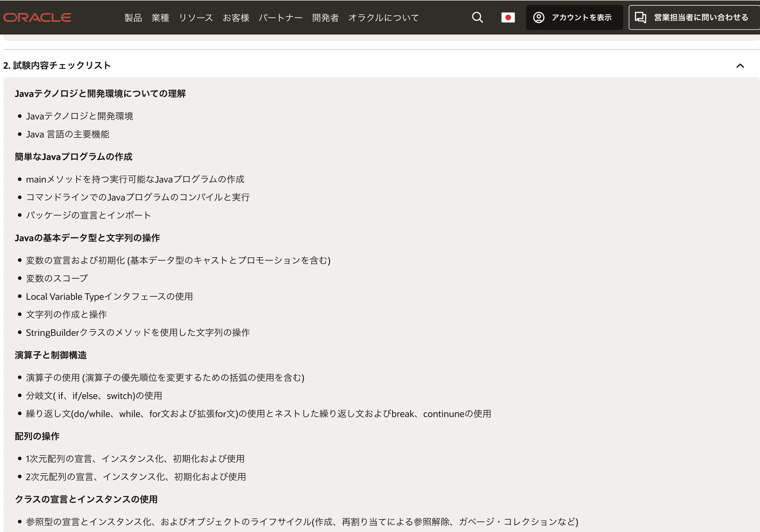Select the 配列の操作 subheading
760x532 pixels.
pos(37,436)
